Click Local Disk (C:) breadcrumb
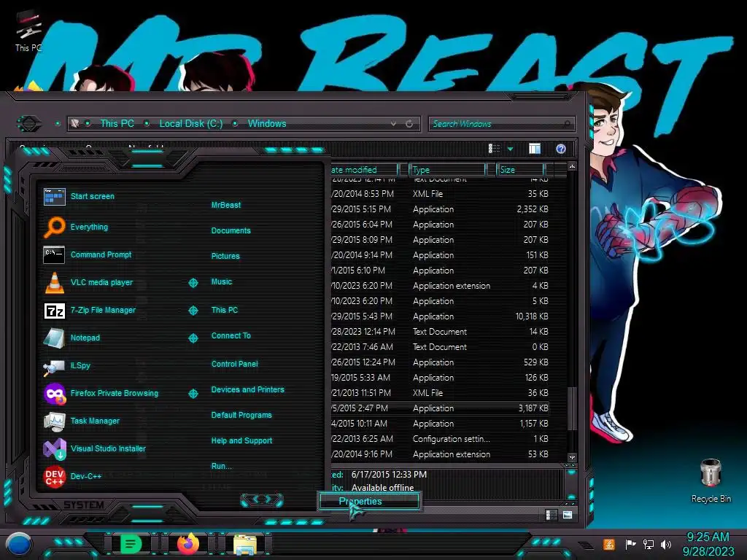 [191, 124]
